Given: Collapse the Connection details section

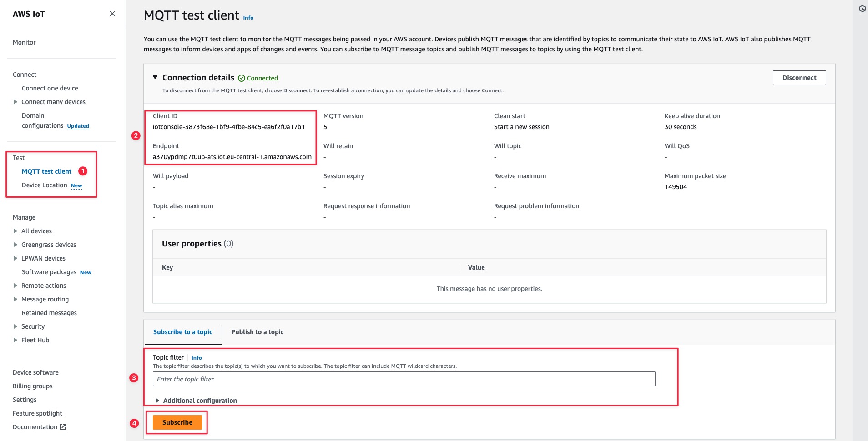Looking at the screenshot, I should point(155,78).
